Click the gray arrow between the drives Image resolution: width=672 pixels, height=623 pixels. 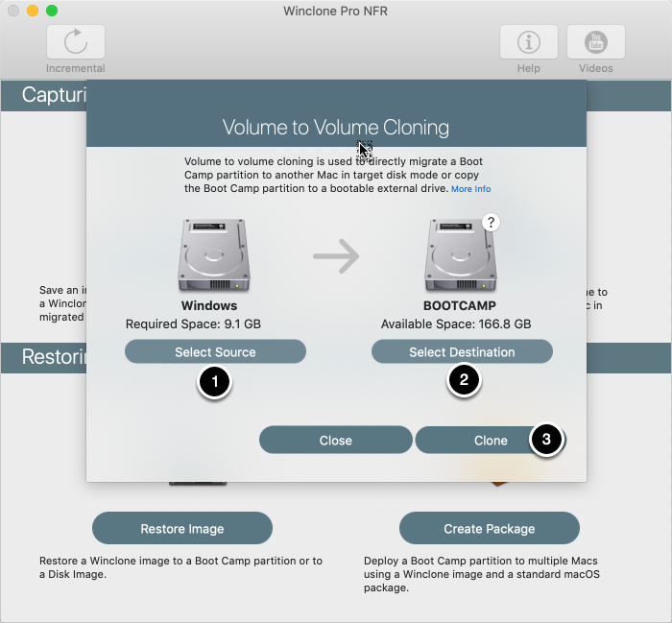(x=336, y=256)
